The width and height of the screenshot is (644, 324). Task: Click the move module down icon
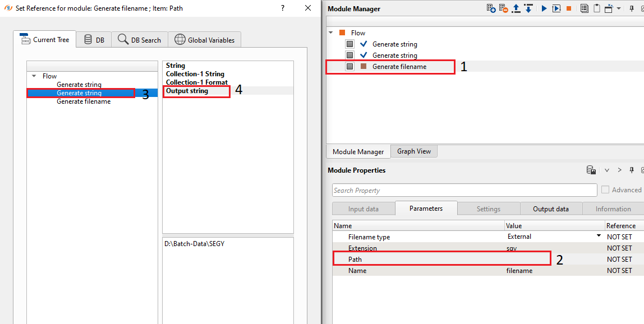point(528,8)
